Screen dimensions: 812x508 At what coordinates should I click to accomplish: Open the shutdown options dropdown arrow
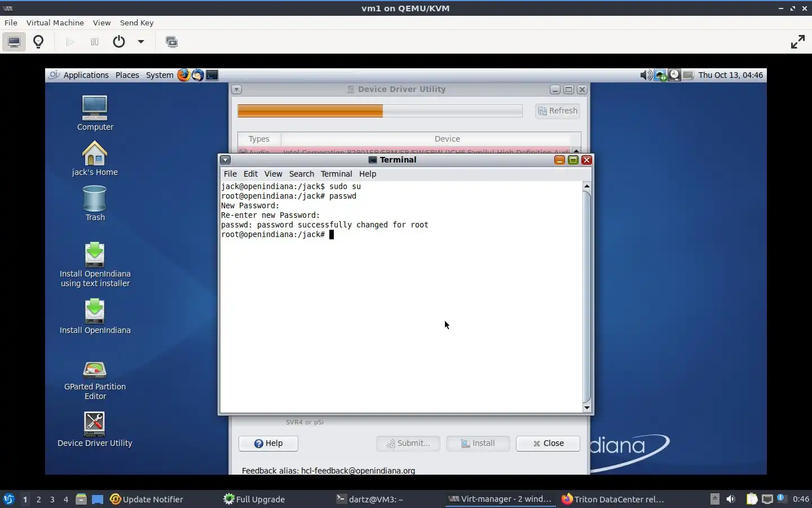[x=141, y=42]
